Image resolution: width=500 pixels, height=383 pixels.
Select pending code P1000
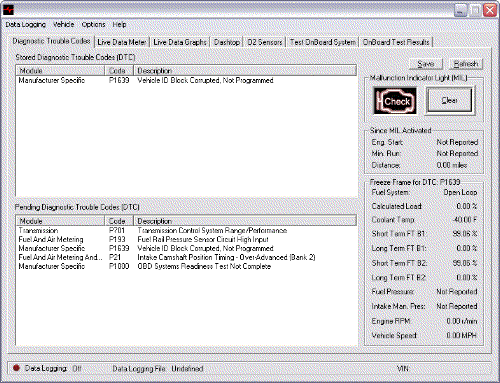point(119,266)
